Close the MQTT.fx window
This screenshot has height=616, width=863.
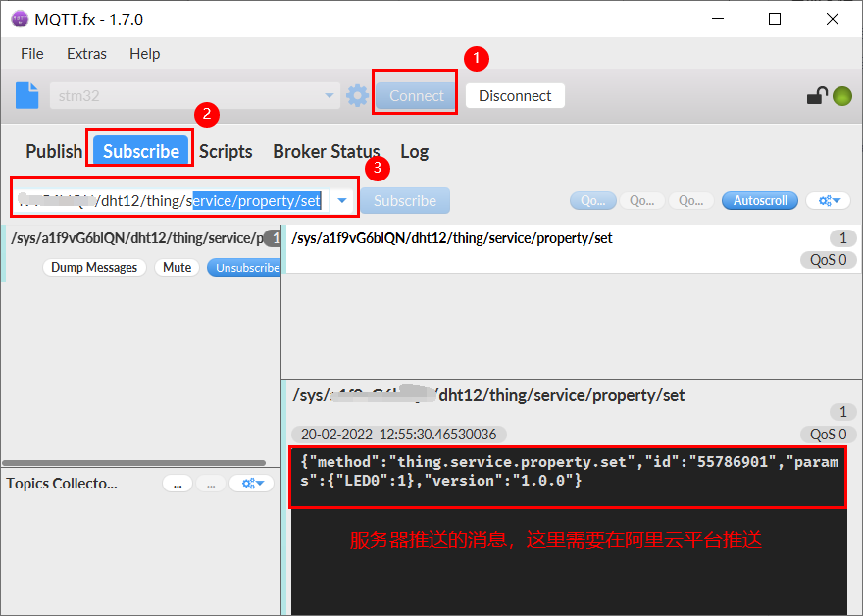pos(833,19)
